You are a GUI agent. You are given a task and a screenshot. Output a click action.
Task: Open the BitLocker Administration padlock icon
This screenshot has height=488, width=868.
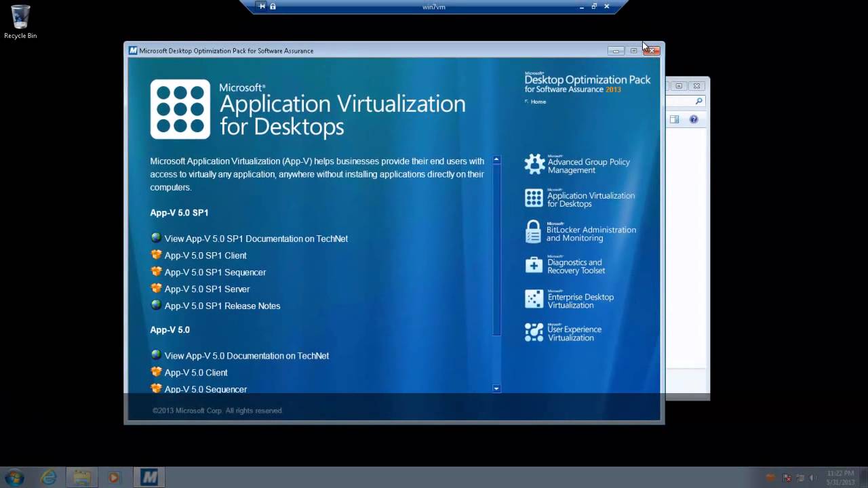534,231
